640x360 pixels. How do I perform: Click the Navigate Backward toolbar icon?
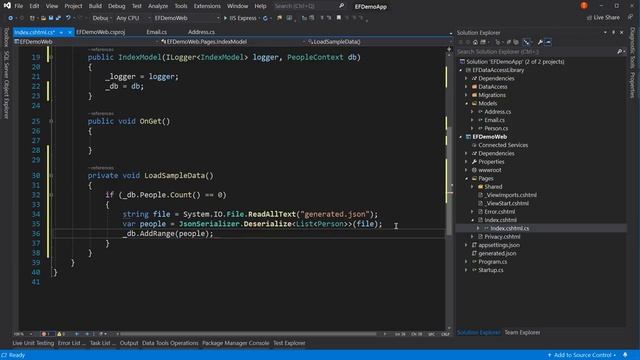click(x=11, y=18)
